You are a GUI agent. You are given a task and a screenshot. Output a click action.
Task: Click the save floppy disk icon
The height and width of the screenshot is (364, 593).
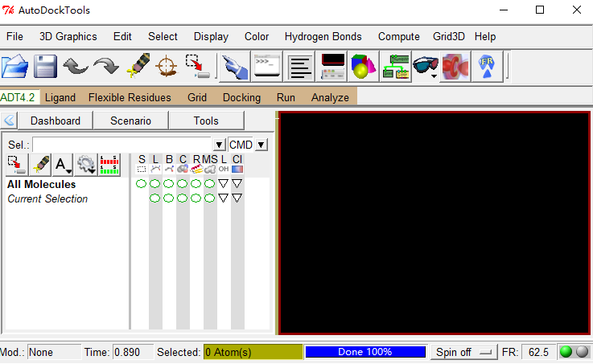point(45,67)
